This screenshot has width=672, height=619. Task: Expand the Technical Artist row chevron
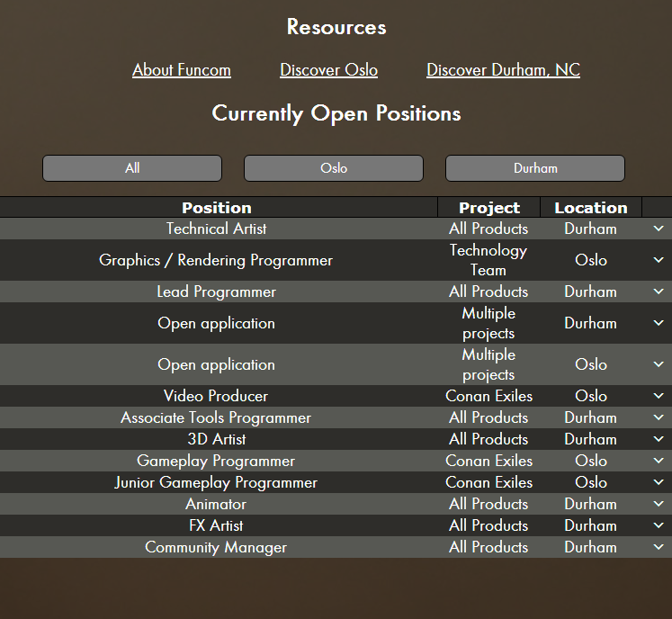point(659,229)
